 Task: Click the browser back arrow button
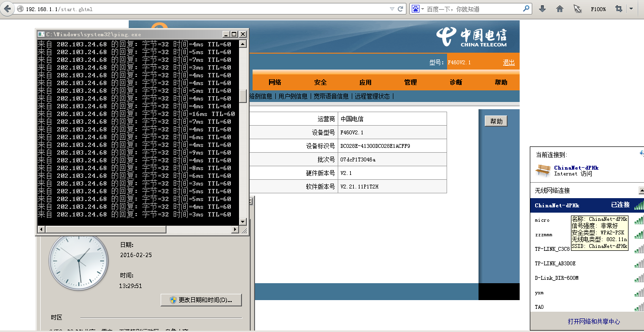pos(8,9)
